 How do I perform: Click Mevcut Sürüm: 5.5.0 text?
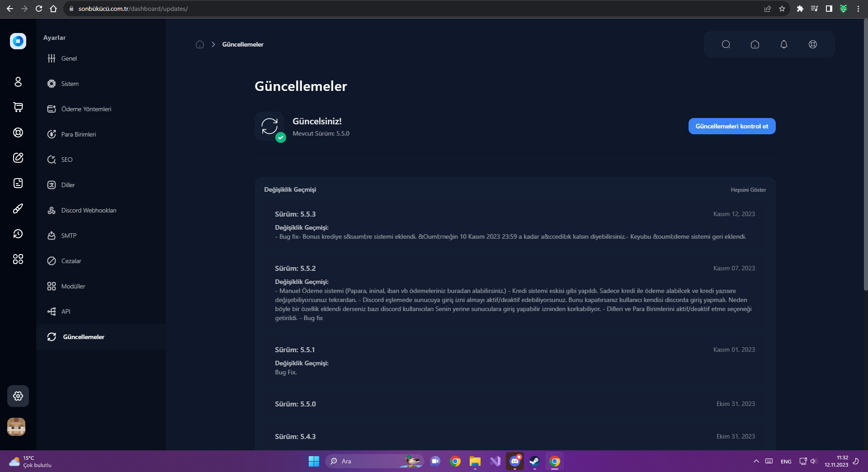321,133
